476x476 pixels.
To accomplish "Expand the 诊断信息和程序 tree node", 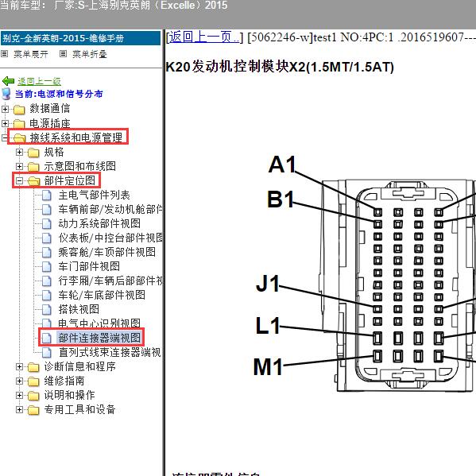I will (19, 366).
